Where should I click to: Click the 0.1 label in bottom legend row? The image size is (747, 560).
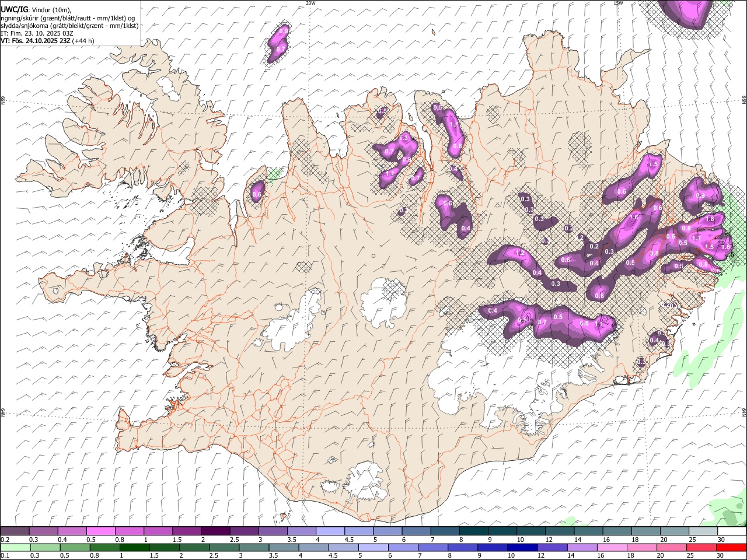(x=5, y=555)
